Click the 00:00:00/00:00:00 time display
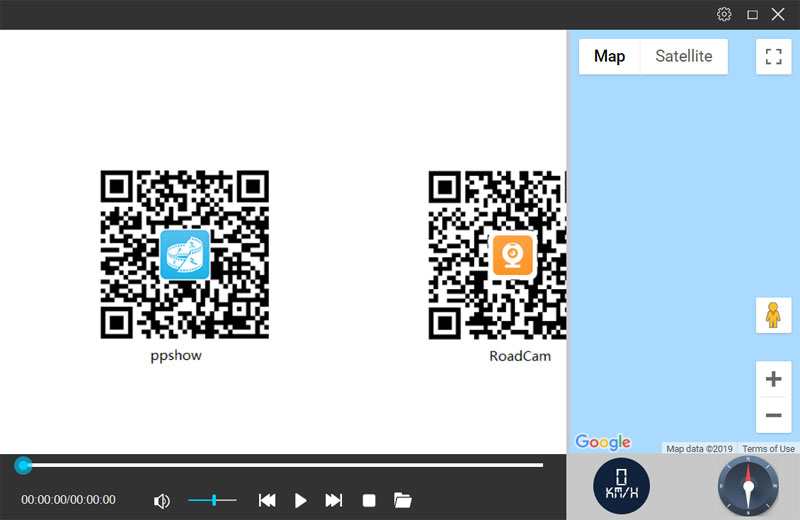This screenshot has width=800, height=520. coord(68,500)
